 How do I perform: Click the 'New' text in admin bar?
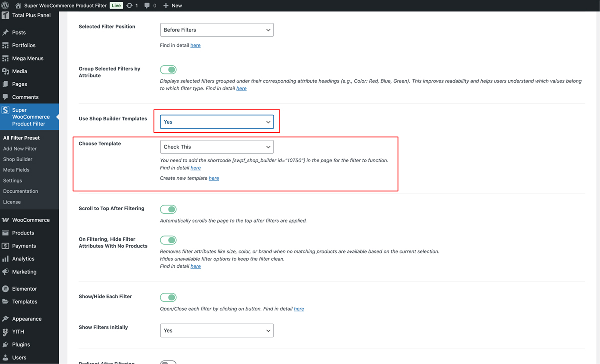pyautogui.click(x=177, y=6)
